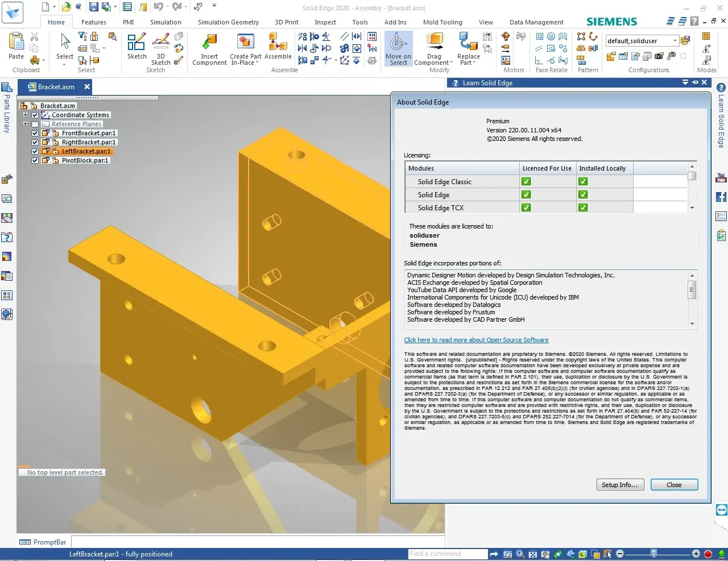Click the Close button in About dialog
The width and height of the screenshot is (728, 561).
click(674, 485)
